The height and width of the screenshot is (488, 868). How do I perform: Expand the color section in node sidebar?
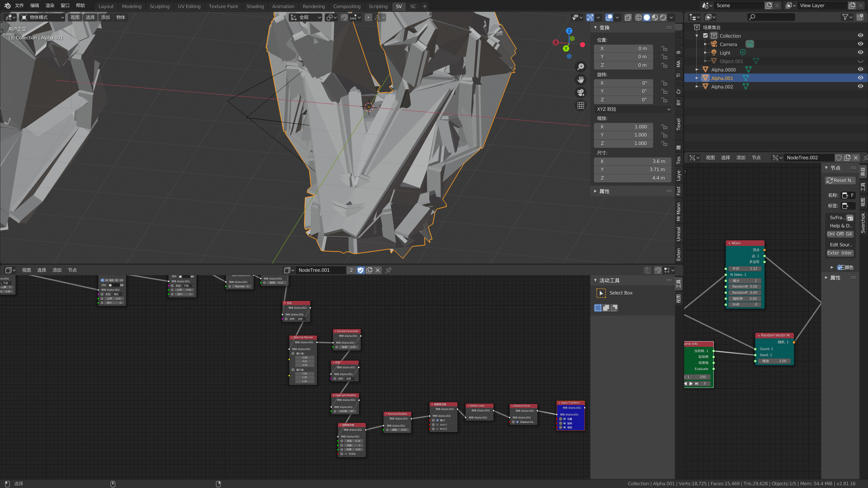point(832,267)
